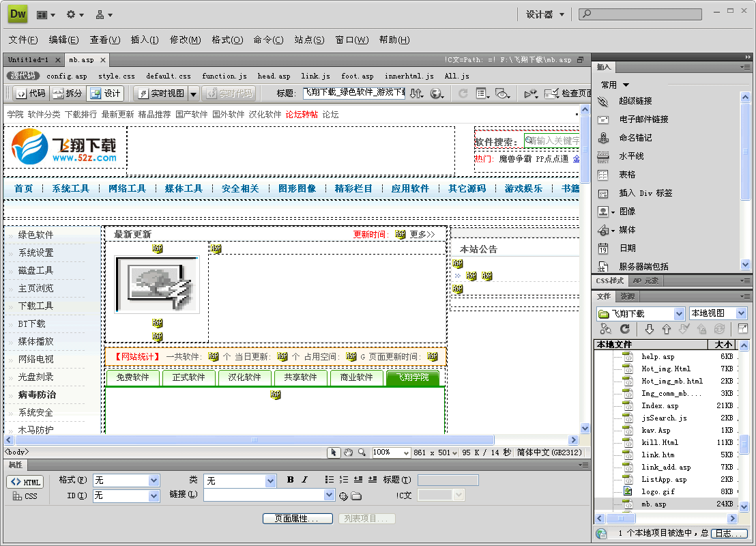Open the 100% zoom level dropdown
Screen dimensions: 756x546
click(x=391, y=452)
